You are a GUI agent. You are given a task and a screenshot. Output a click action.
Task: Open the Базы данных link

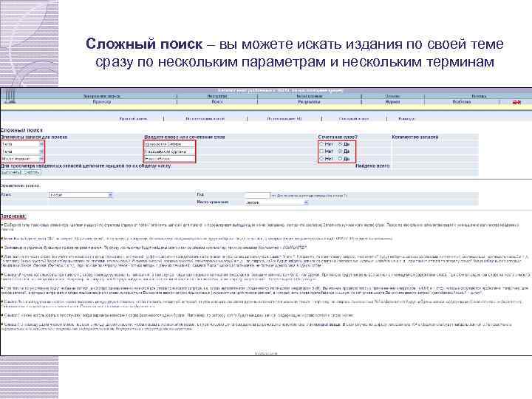[x=309, y=96]
